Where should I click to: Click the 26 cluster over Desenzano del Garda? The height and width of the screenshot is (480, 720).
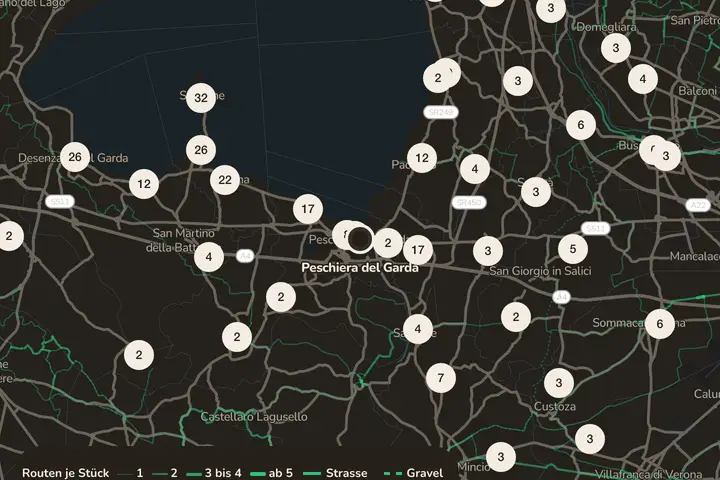75,157
